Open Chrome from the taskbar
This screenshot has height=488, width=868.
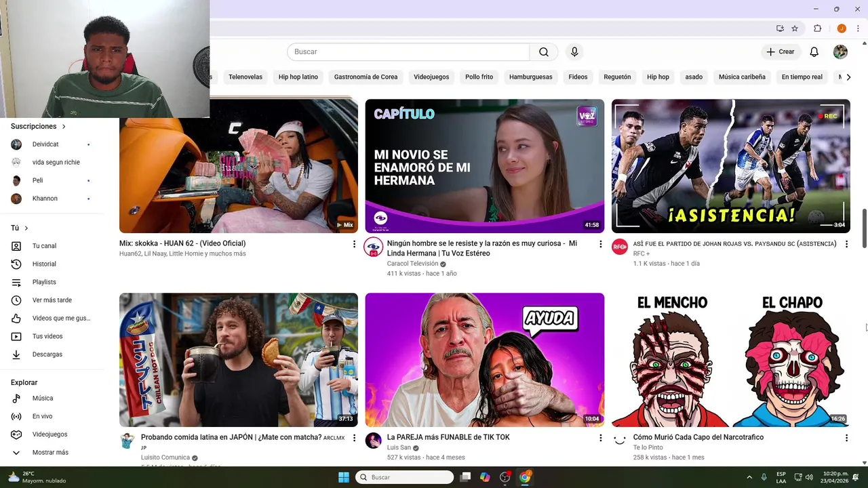[x=525, y=477]
